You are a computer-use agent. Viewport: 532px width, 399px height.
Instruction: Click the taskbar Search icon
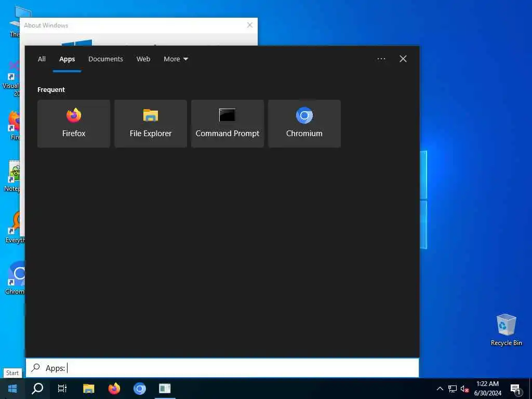tap(37, 389)
